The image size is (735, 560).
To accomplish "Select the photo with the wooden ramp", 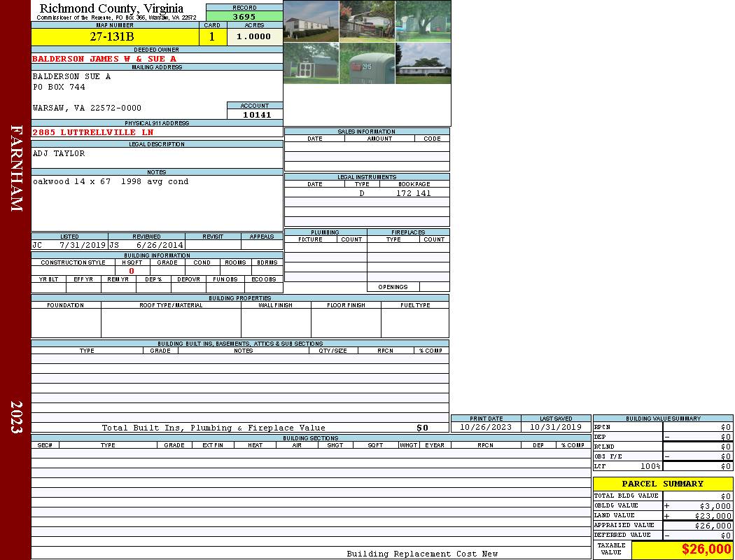I will (x=367, y=21).
